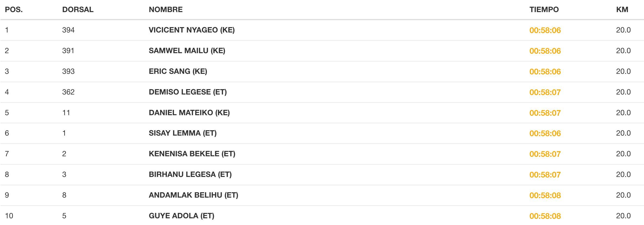Image resolution: width=644 pixels, height=225 pixels.
Task: Select GUYE ADOLA (ET) name
Action: pos(181,216)
